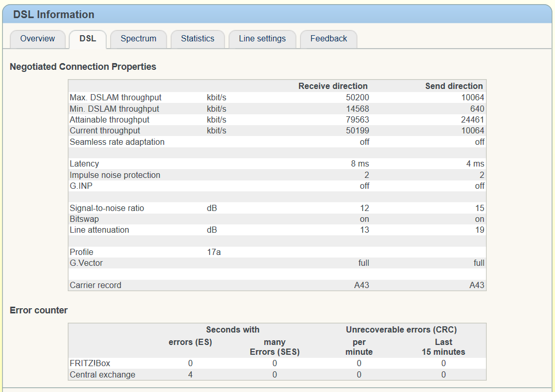
Task: Click the Attainable throughput receive value 79563
Action: click(357, 119)
